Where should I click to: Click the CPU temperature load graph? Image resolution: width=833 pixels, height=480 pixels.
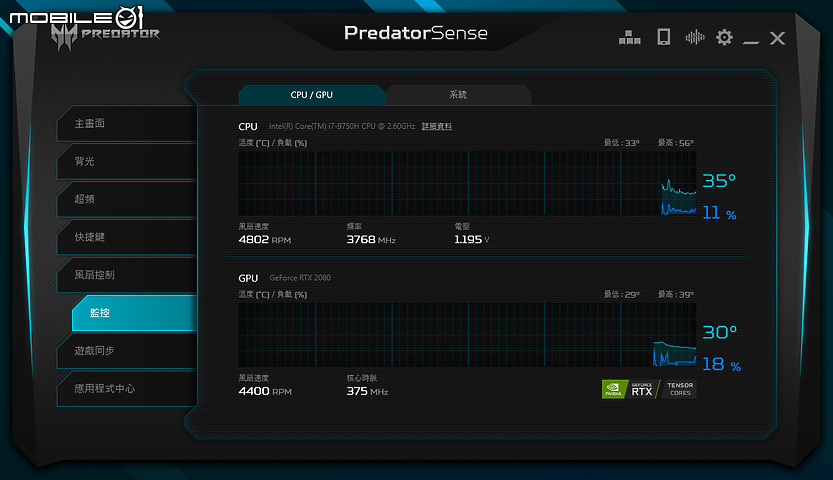(x=466, y=183)
